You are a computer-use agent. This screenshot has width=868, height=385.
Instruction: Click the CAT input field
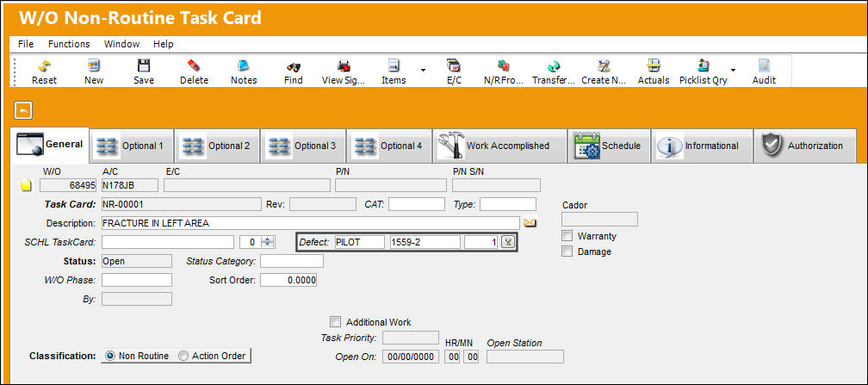(x=416, y=204)
